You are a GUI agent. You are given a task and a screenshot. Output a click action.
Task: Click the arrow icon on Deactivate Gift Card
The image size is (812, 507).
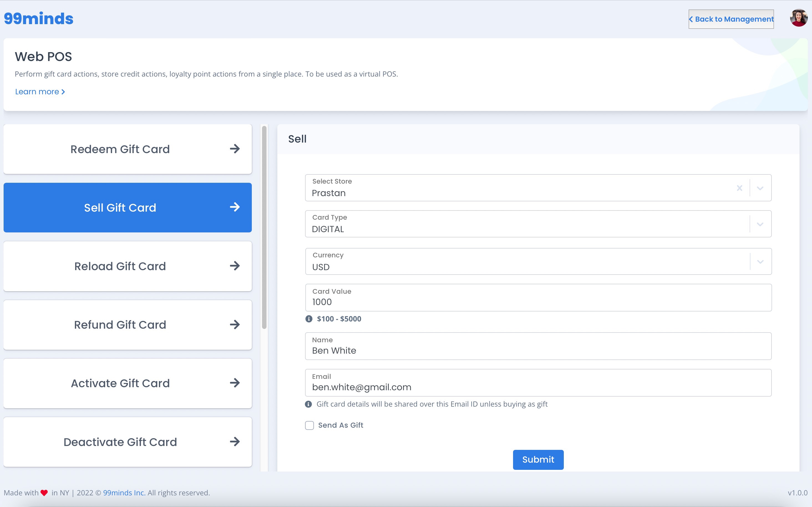point(235,442)
